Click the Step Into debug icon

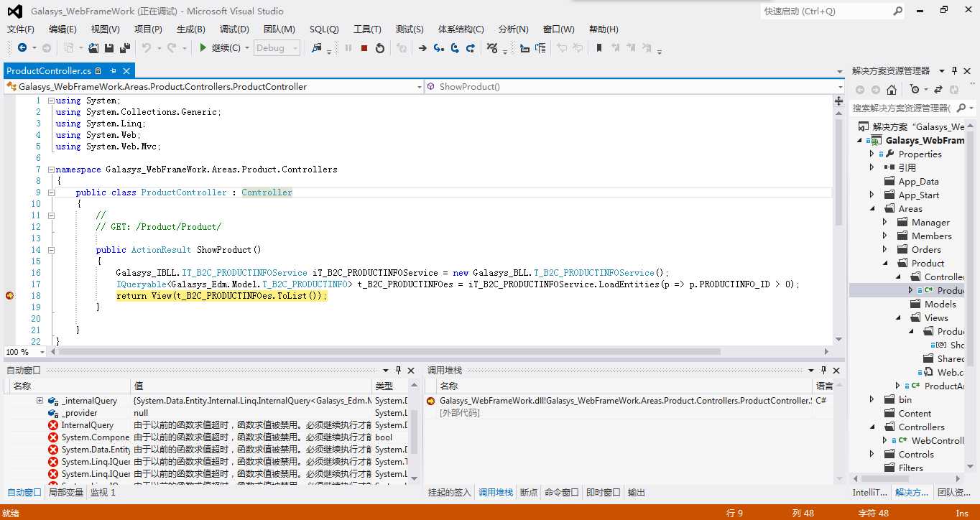pos(438,48)
